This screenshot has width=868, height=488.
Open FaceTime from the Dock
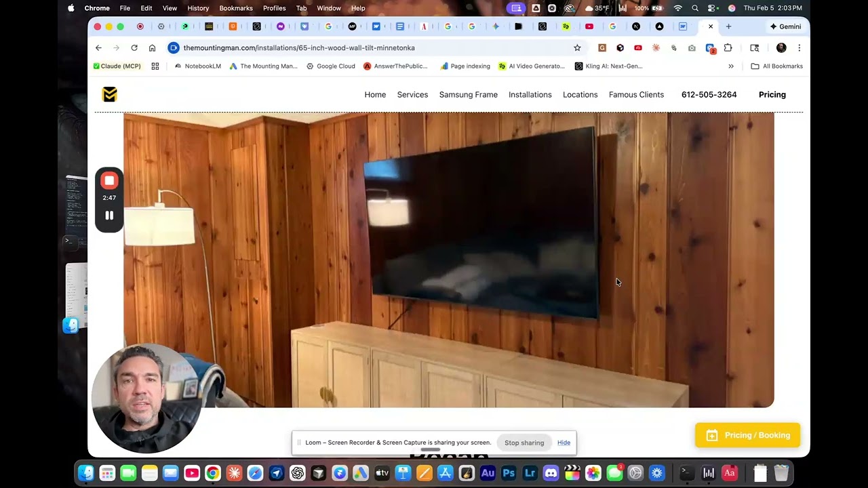pos(128,473)
